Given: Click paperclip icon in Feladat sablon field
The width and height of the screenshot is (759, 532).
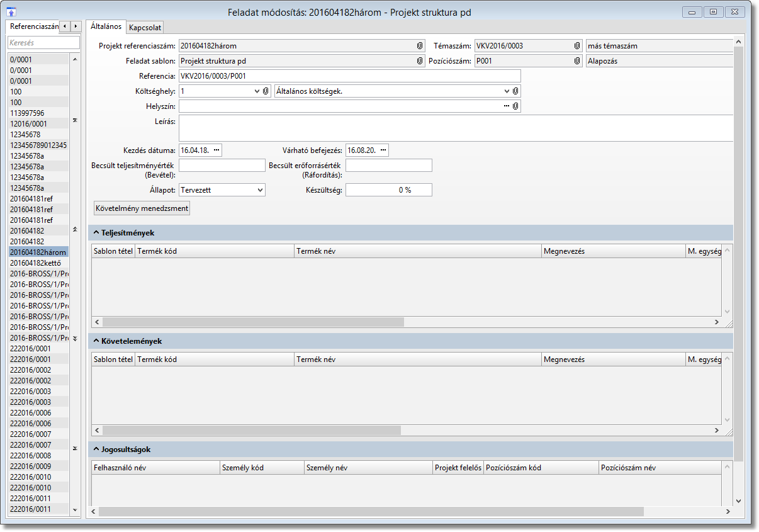Looking at the screenshot, I should pyautogui.click(x=420, y=61).
